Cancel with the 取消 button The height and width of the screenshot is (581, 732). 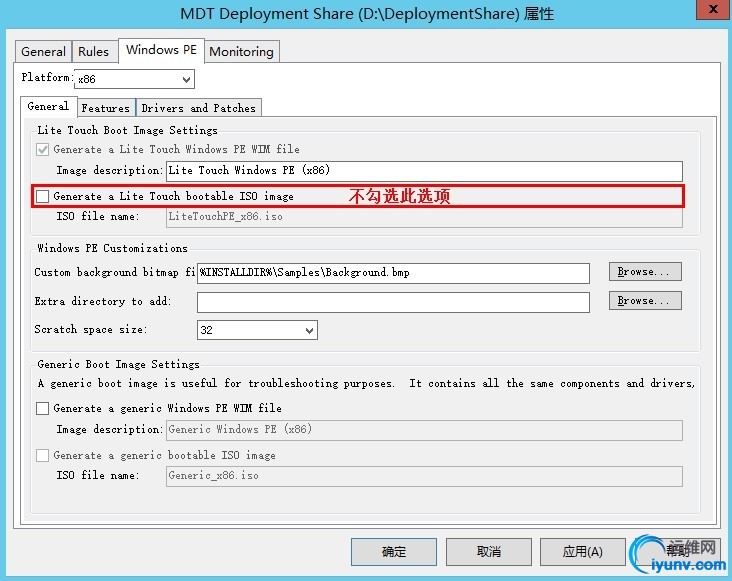pyautogui.click(x=489, y=552)
